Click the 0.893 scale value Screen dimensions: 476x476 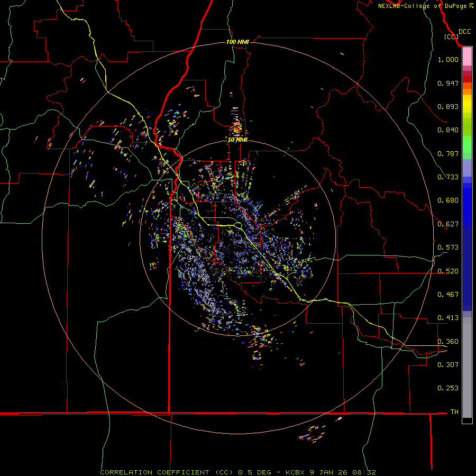448,106
